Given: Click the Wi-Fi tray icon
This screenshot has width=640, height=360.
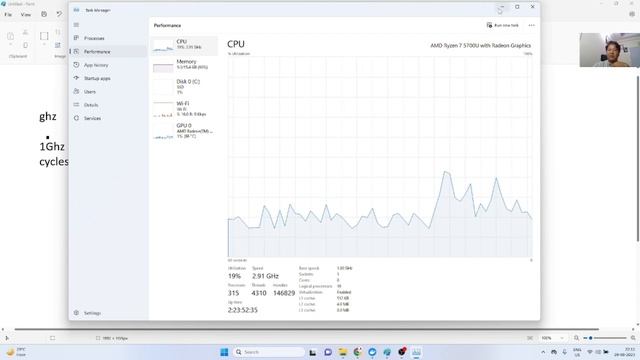Looking at the screenshot, I should click(x=590, y=352).
